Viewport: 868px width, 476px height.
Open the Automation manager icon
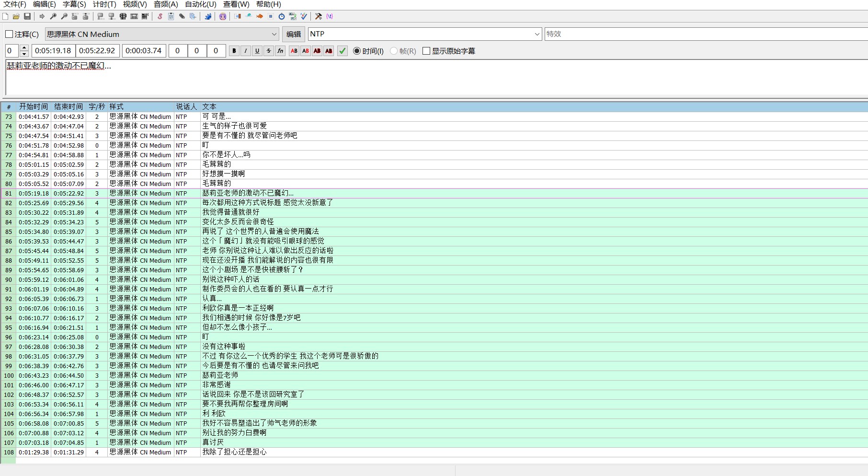click(208, 16)
